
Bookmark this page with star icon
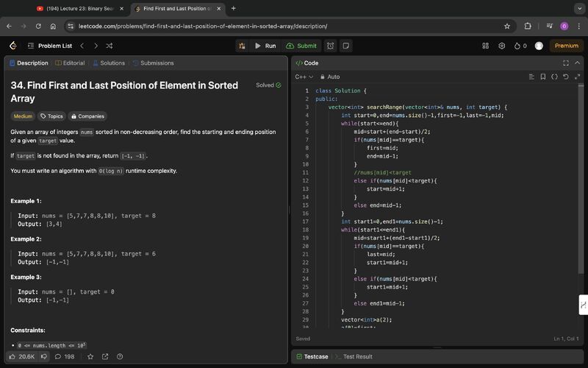(507, 26)
